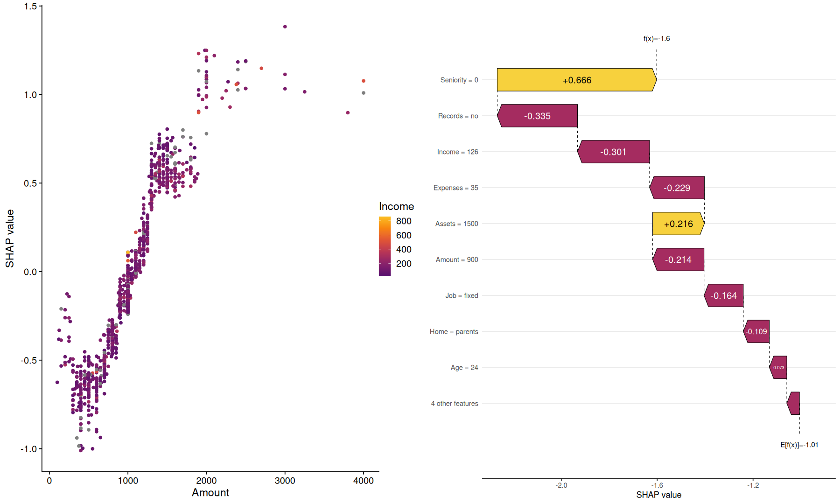Click the left plot 'SHAP value' y-axis title
Viewport: 840px width, 504px height.
pos(10,238)
